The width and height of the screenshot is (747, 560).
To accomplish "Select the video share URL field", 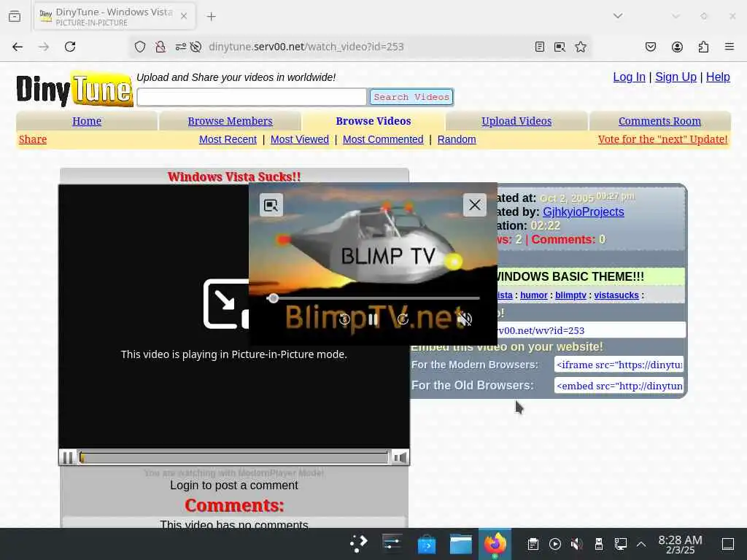I will [591, 330].
